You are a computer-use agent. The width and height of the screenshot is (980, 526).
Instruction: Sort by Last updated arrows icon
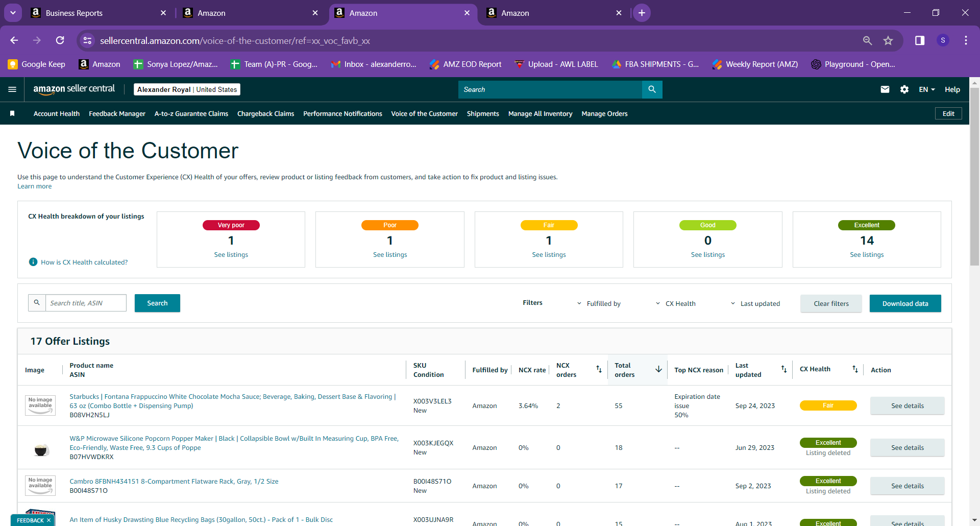coord(784,369)
